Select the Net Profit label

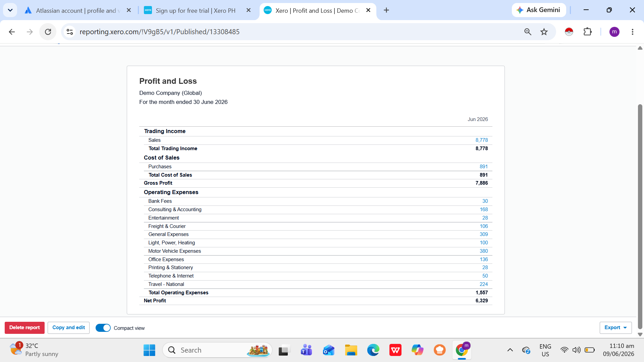(155, 301)
